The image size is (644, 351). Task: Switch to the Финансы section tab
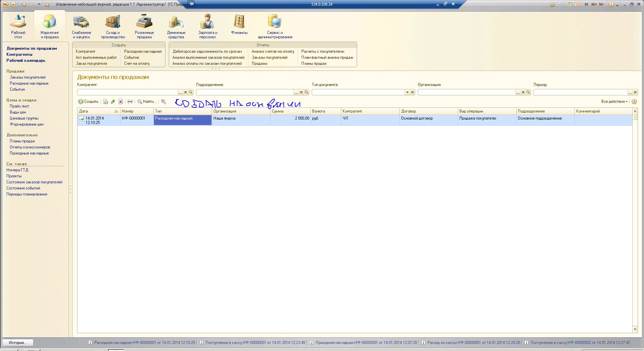239,25
